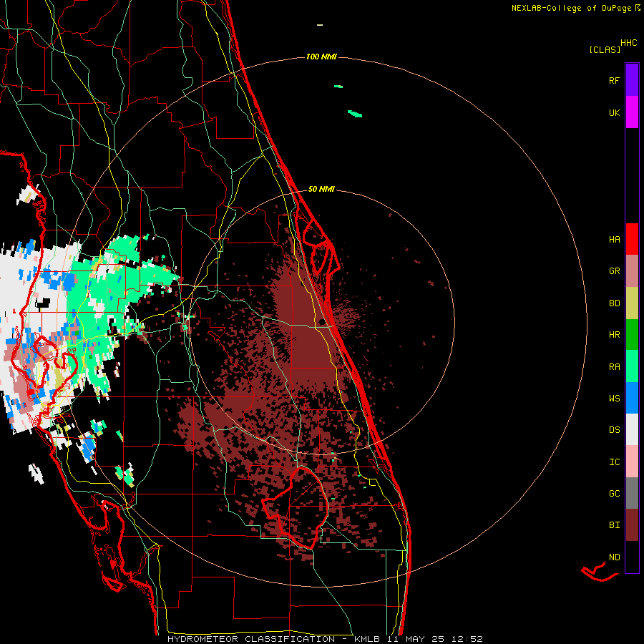Screen dimensions: 644x644
Task: Click the 'HR' legend label
Action: (x=614, y=334)
